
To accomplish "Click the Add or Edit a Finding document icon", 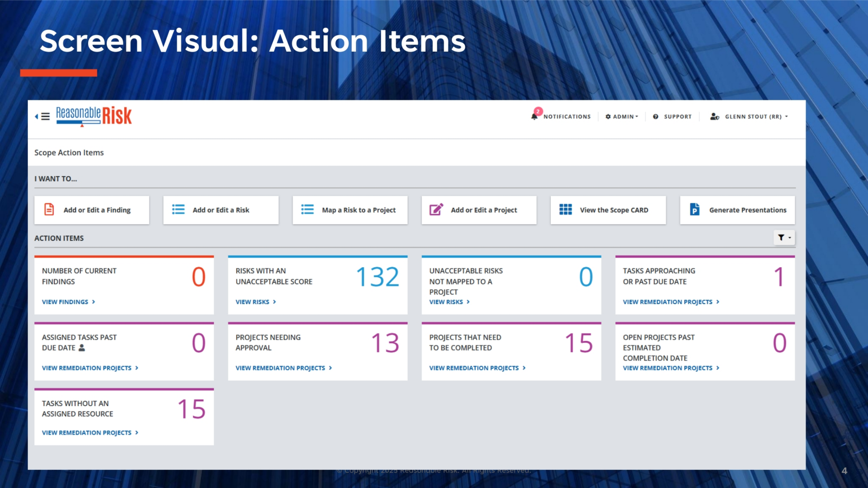I will (49, 210).
